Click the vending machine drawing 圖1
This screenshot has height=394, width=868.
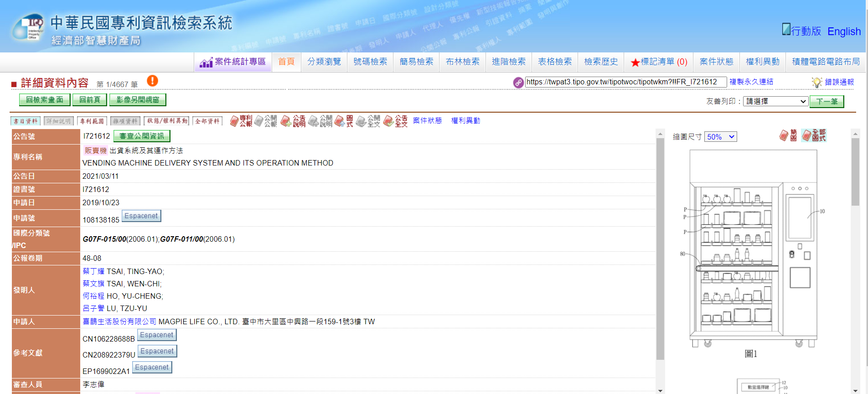click(x=753, y=249)
